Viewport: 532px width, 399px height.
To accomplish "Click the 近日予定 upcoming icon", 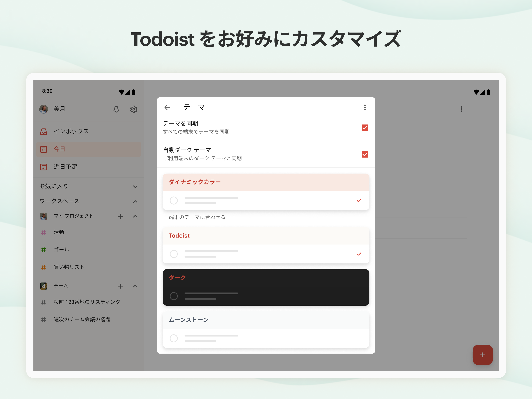I will pos(44,167).
